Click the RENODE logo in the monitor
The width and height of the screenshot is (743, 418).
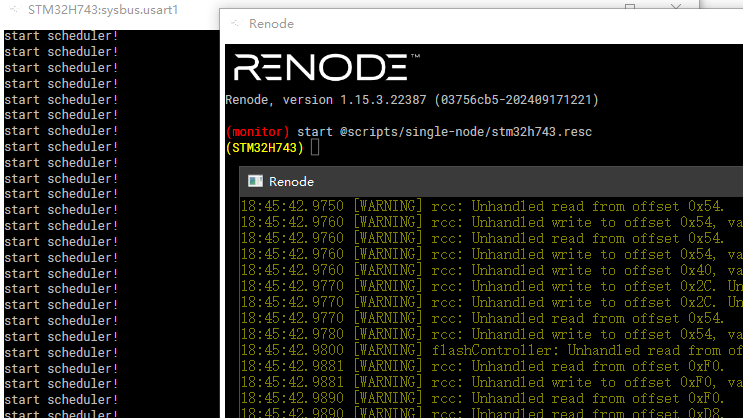327,67
